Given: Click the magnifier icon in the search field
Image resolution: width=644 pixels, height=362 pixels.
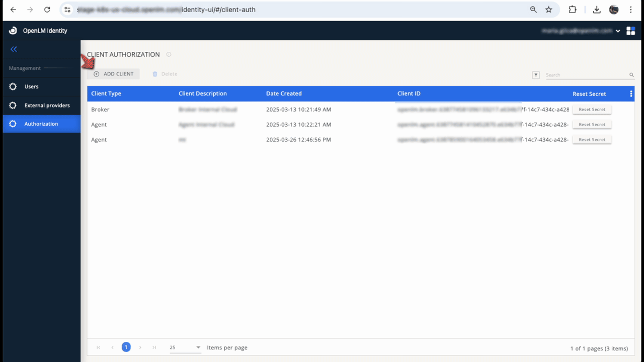Looking at the screenshot, I should tap(631, 74).
